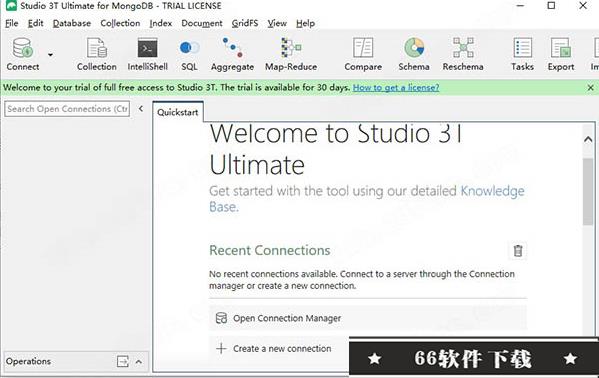Follow the 'How to get a license?' link
This screenshot has width=599, height=378.
[x=396, y=88]
